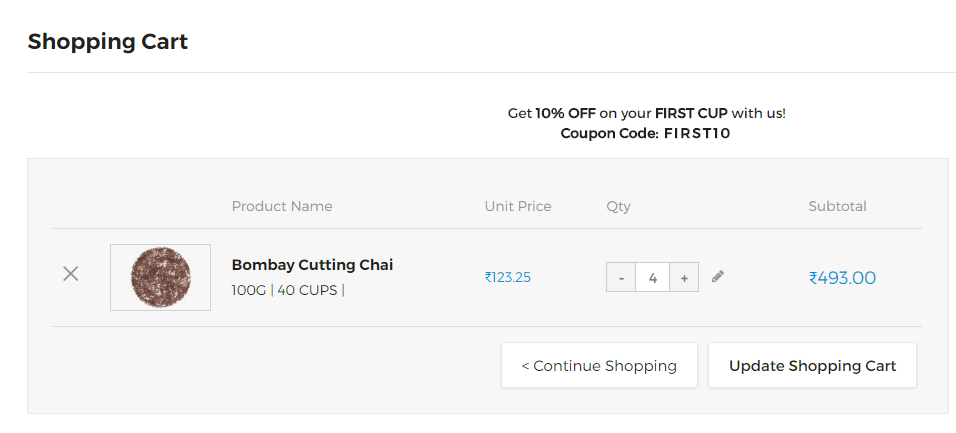956x433 pixels.
Task: Click the ₹123.25 unit price
Action: point(508,277)
